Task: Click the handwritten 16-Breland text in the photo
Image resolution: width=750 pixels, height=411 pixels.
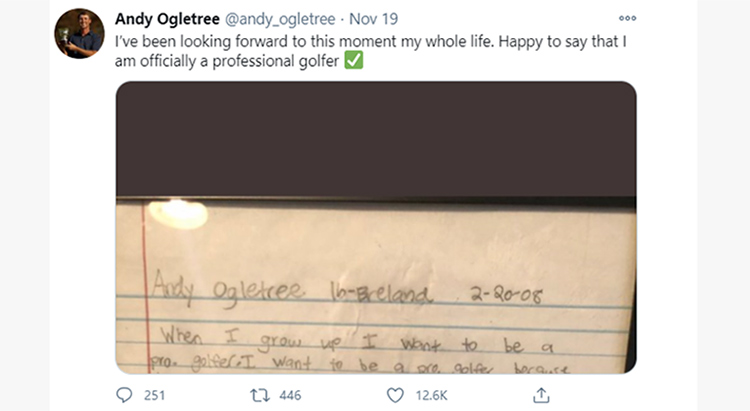Action: 381,293
